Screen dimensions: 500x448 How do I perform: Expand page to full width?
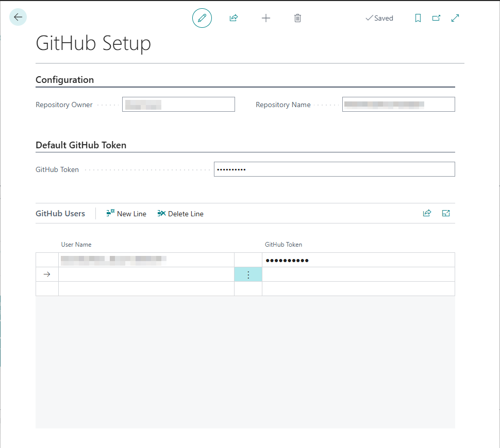click(455, 18)
